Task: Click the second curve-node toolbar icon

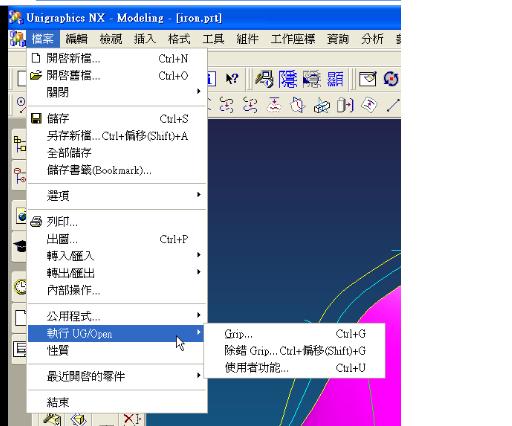Action: [x=250, y=106]
